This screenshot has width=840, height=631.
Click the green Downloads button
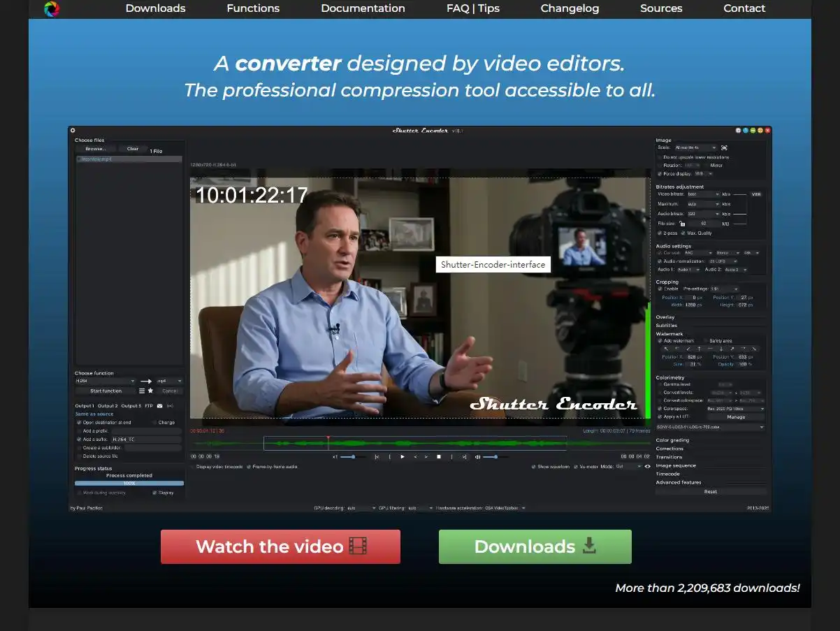535,546
